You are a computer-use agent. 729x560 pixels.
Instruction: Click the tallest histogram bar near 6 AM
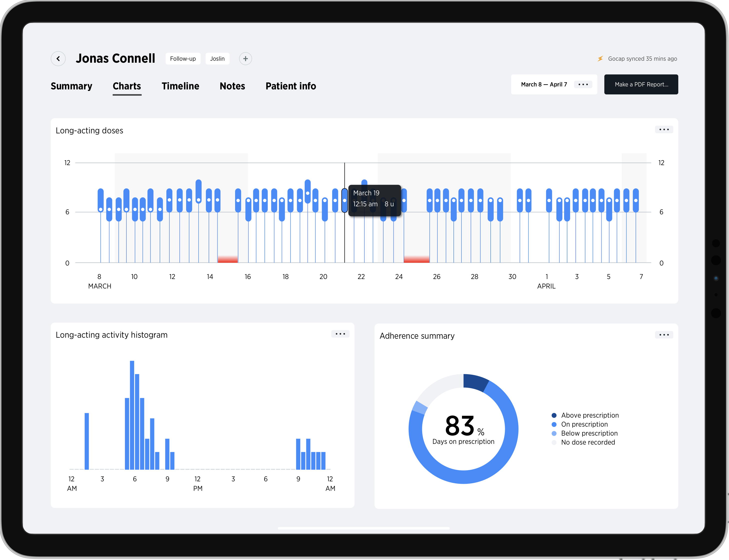(x=132, y=415)
